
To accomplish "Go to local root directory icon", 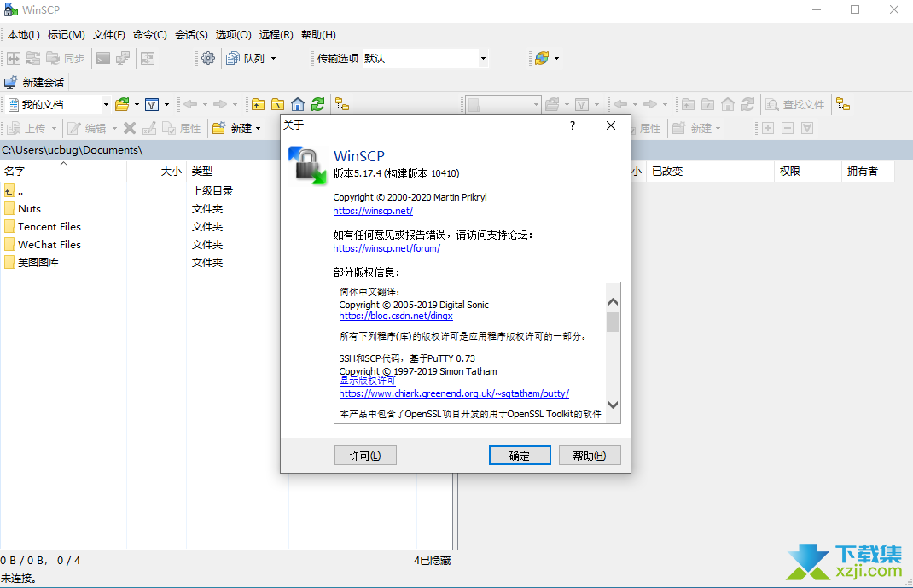I will click(x=278, y=105).
